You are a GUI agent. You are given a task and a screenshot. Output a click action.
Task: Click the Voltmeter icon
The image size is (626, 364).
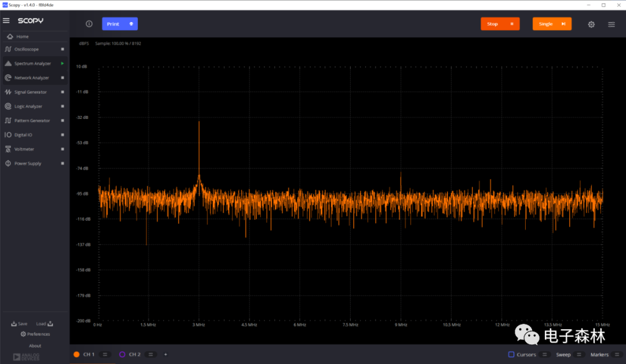[8, 150]
